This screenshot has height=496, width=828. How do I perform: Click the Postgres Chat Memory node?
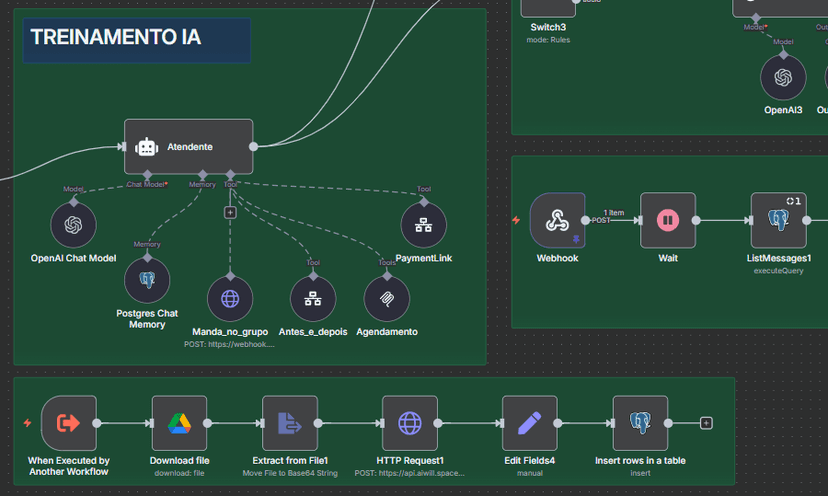pos(147,279)
